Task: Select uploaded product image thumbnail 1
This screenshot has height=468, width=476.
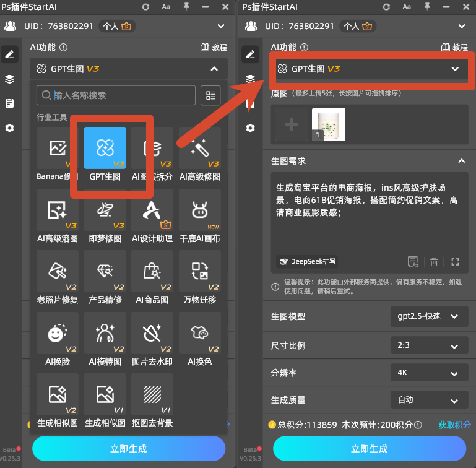Action: (329, 124)
